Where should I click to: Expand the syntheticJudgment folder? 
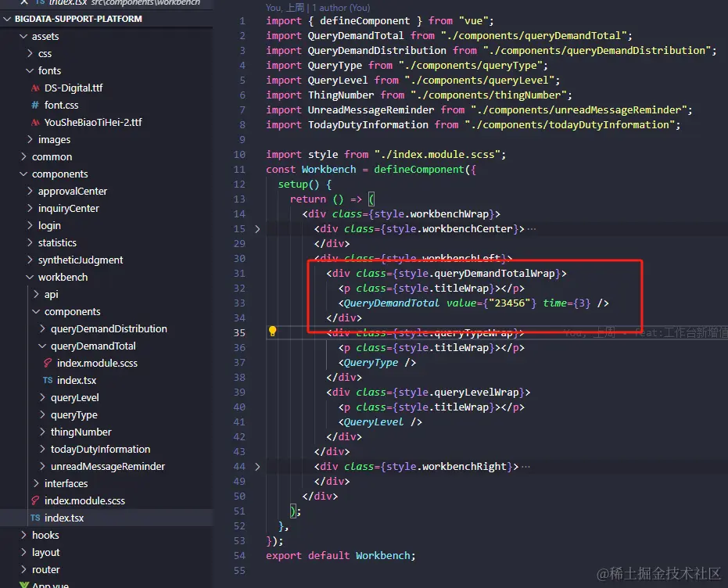[x=30, y=260]
